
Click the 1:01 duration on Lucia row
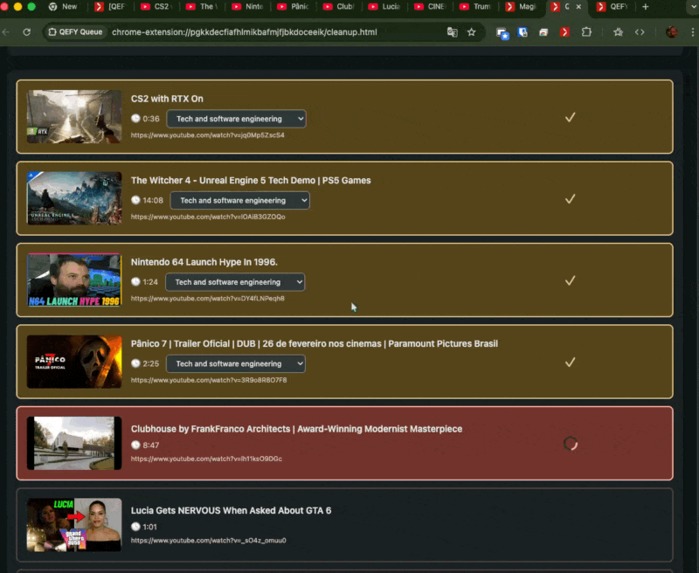tap(150, 527)
